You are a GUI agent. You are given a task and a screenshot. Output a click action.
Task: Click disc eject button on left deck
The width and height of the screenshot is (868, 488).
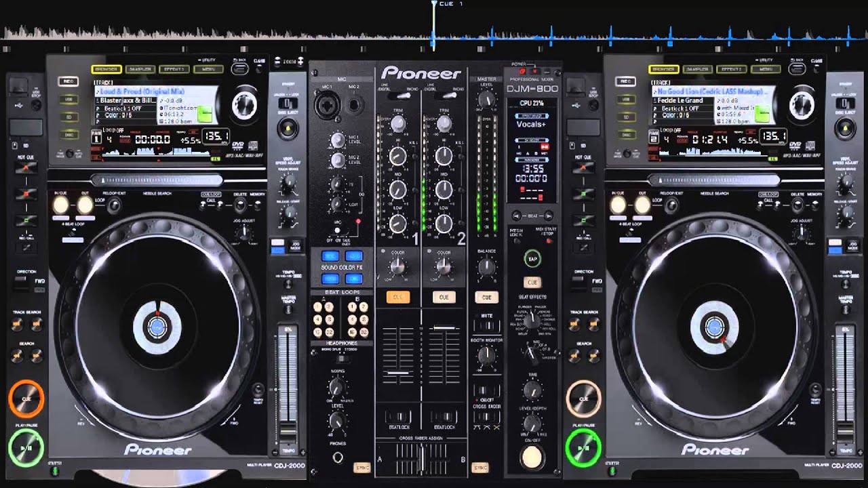pyautogui.click(x=288, y=128)
